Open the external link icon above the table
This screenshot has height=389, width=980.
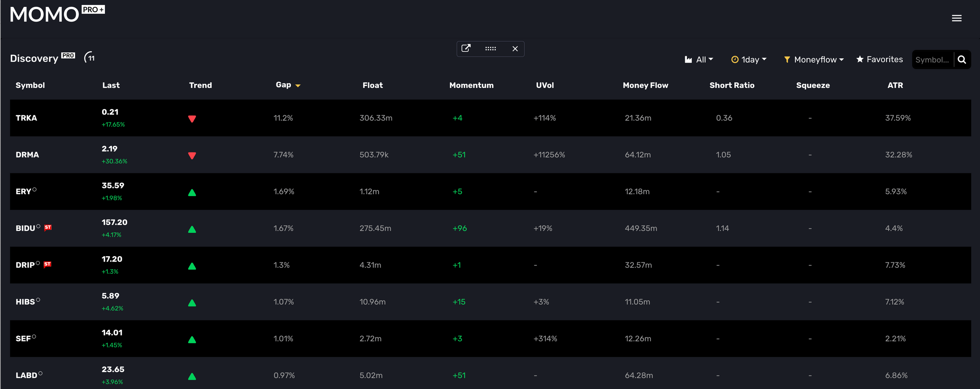point(466,48)
